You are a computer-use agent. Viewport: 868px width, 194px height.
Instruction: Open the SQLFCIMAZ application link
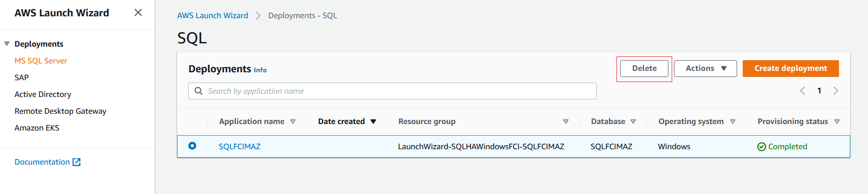240,146
